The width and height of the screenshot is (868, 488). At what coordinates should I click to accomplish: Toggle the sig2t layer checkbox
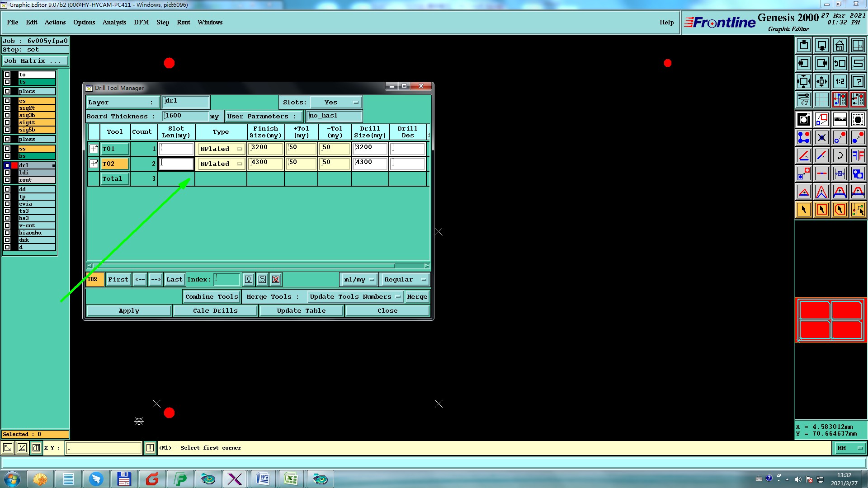pyautogui.click(x=7, y=108)
